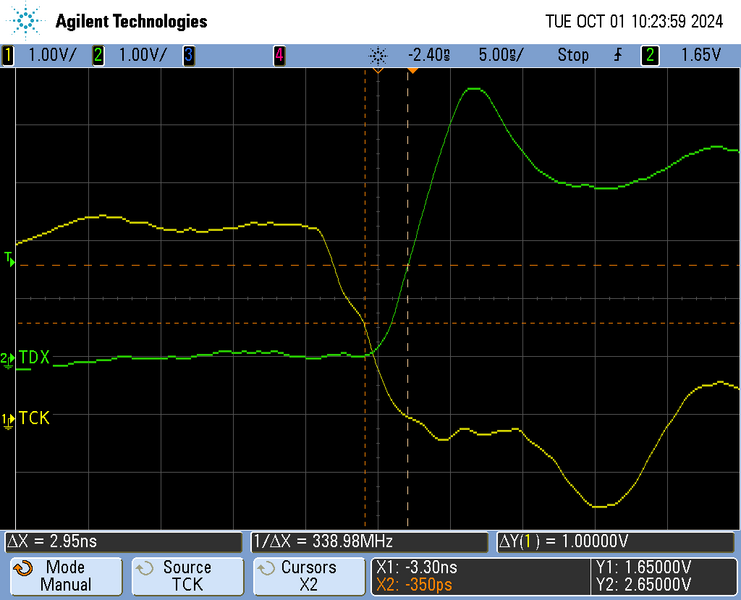Click the green channel 2 indicator badge
Screen dimensions: 741x600
(98, 55)
